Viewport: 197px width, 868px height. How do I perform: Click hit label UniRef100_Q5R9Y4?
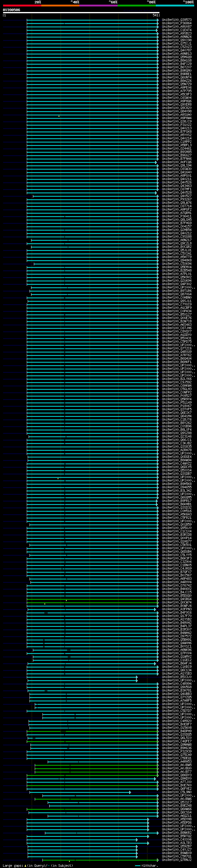(177, 399)
